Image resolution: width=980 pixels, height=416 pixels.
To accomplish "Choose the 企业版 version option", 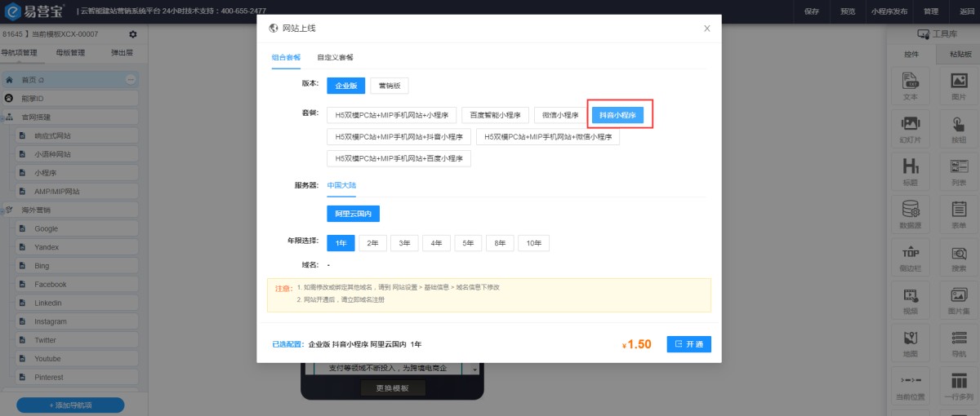I will pyautogui.click(x=346, y=85).
